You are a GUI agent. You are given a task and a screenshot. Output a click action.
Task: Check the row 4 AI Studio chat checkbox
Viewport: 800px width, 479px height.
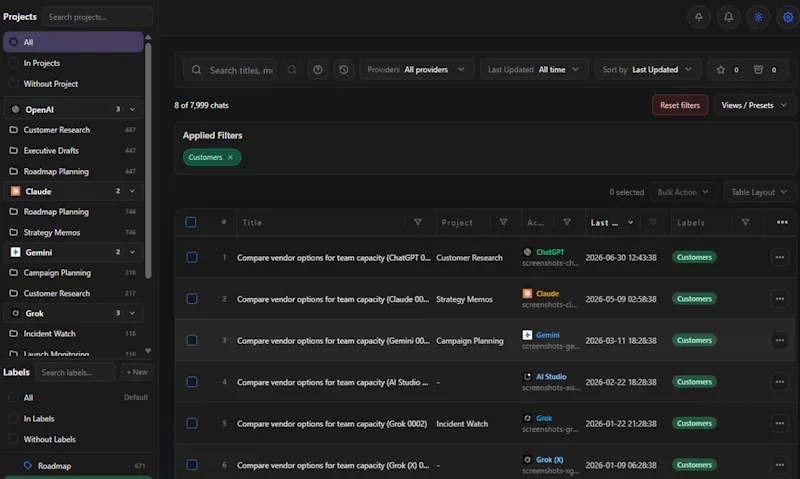click(x=192, y=382)
